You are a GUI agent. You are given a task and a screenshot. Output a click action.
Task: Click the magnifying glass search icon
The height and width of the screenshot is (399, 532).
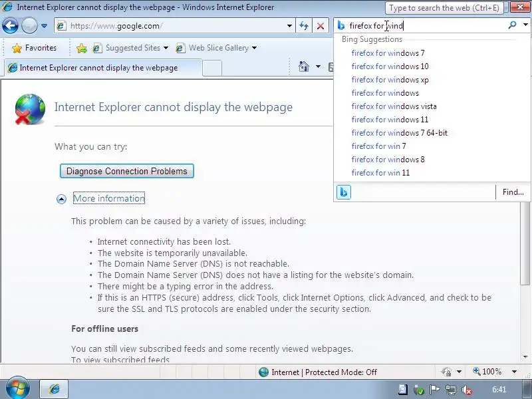(512, 25)
